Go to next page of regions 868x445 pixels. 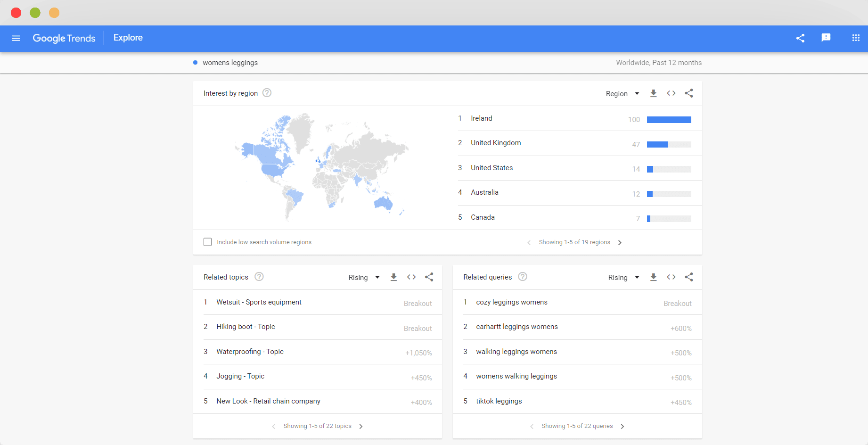point(620,242)
